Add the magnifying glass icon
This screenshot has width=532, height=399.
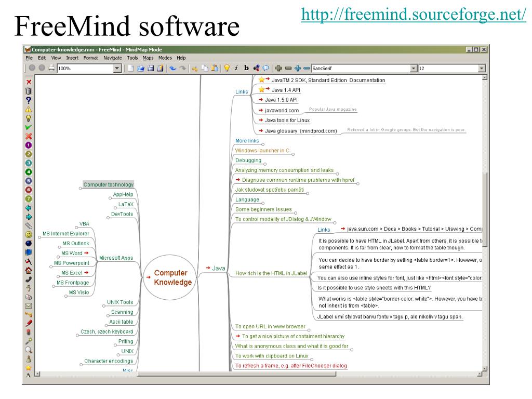(x=29, y=350)
